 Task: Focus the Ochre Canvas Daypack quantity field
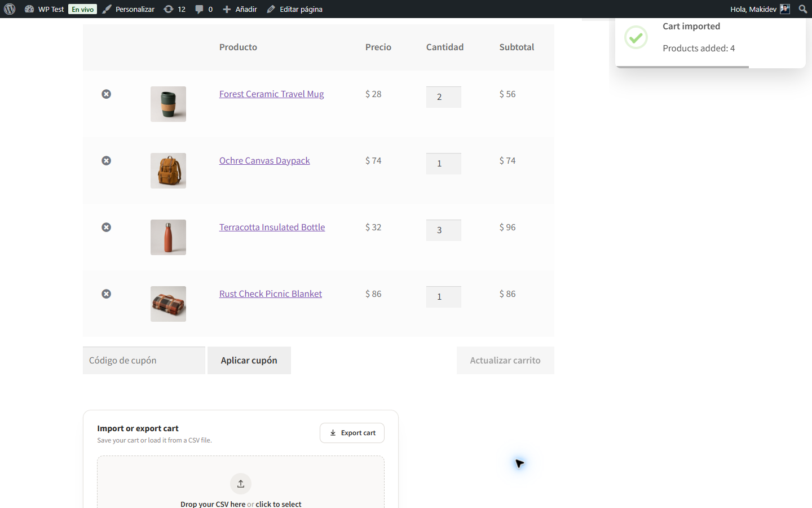pyautogui.click(x=444, y=164)
